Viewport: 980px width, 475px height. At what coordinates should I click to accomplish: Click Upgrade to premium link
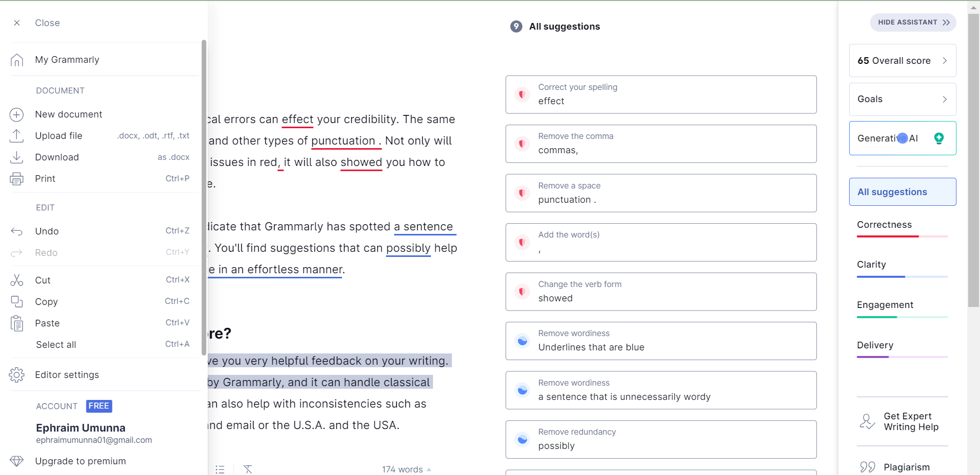(80, 461)
